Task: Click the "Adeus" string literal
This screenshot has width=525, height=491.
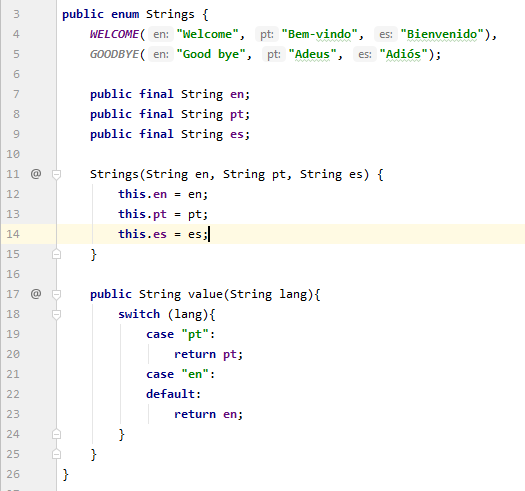Action: click(312, 54)
